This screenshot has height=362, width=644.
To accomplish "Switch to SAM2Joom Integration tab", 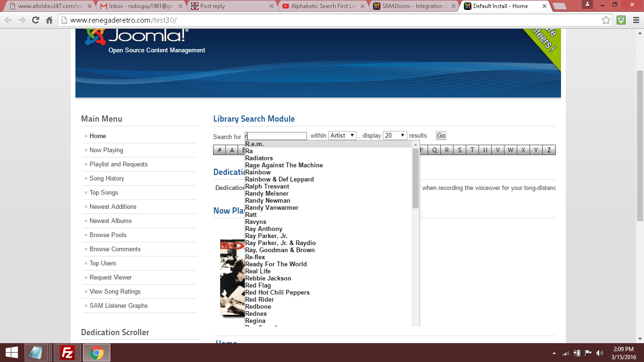I will click(415, 6).
